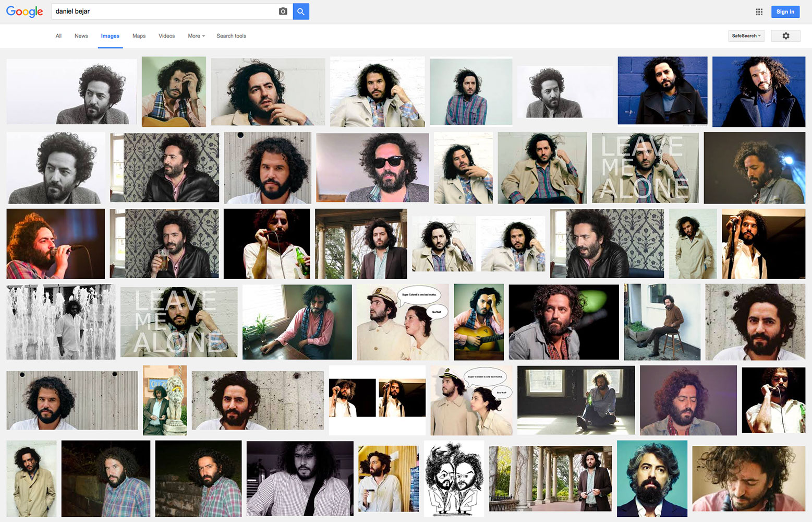Click the blue magnifier search button
Image resolution: width=812 pixels, height=522 pixels.
tap(301, 11)
